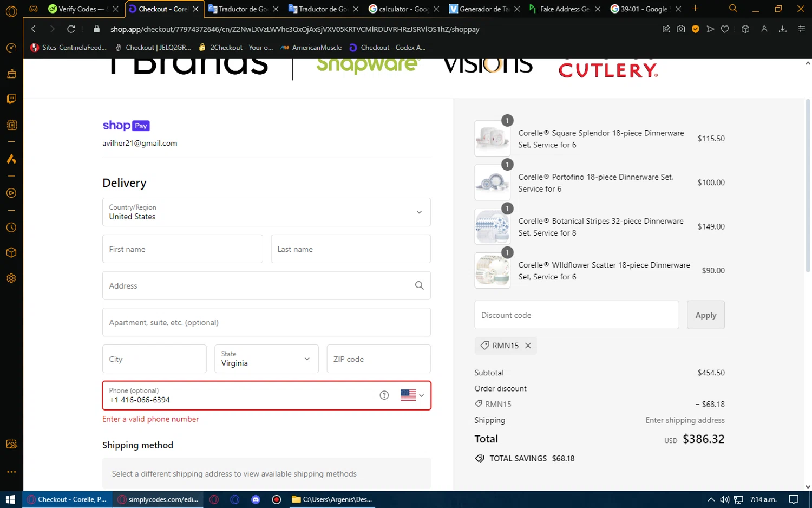Click the send arrow icon in address bar
The height and width of the screenshot is (508, 812).
click(710, 29)
